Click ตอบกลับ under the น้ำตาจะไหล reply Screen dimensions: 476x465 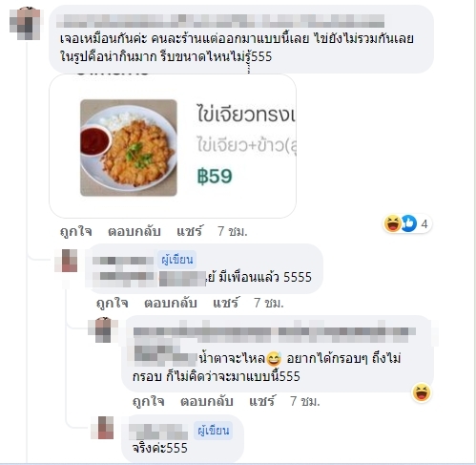[207, 401]
